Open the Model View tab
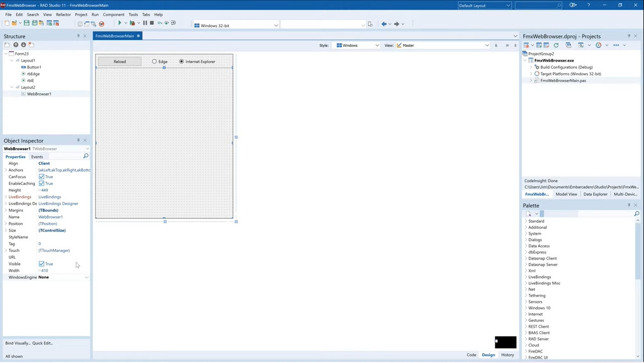 point(566,194)
